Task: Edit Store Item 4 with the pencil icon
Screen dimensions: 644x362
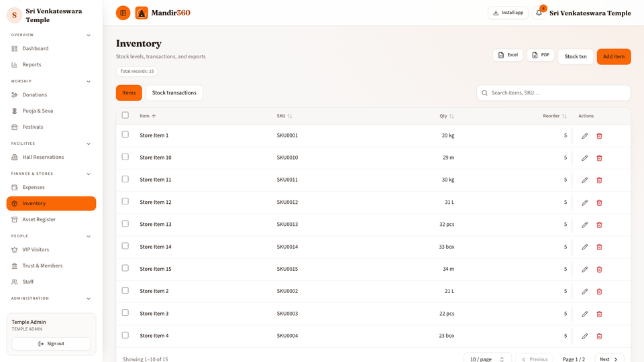Action: (x=585, y=336)
